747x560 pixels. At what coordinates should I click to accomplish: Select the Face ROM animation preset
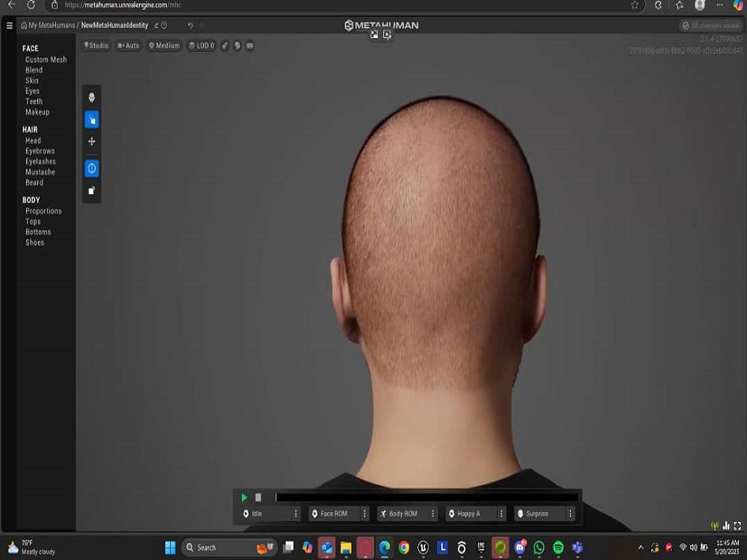click(335, 514)
